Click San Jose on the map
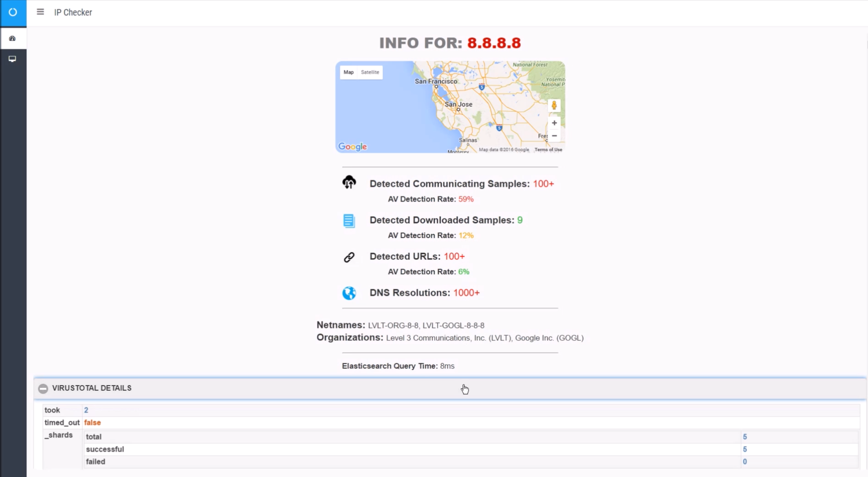Viewport: 868px width, 477px height. (458, 105)
